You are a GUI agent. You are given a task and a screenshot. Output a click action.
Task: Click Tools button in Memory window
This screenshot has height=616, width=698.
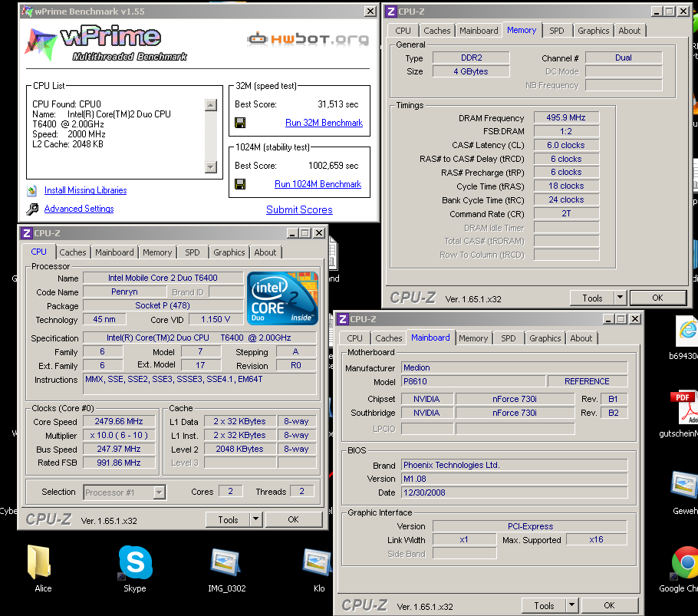pyautogui.click(x=592, y=298)
